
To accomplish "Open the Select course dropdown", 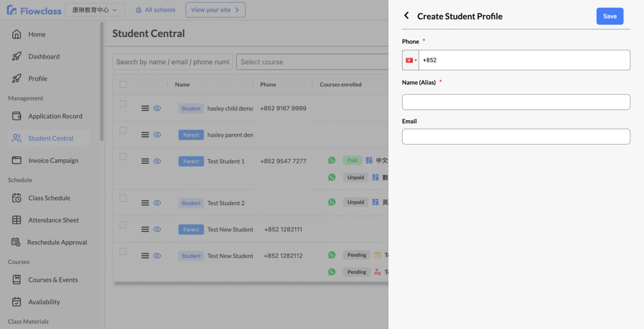I will click(313, 62).
